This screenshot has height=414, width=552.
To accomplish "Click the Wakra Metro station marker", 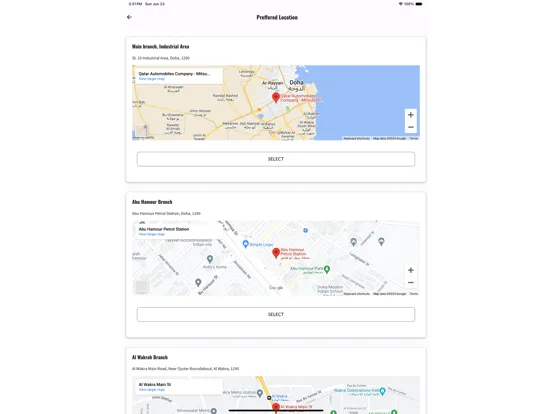I will tap(260, 393).
